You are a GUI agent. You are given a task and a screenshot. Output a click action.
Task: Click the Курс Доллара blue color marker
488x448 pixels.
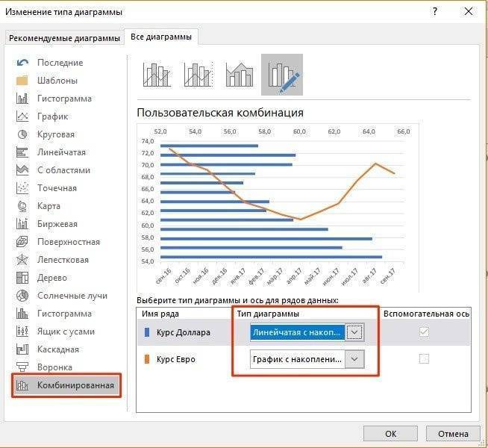click(147, 332)
